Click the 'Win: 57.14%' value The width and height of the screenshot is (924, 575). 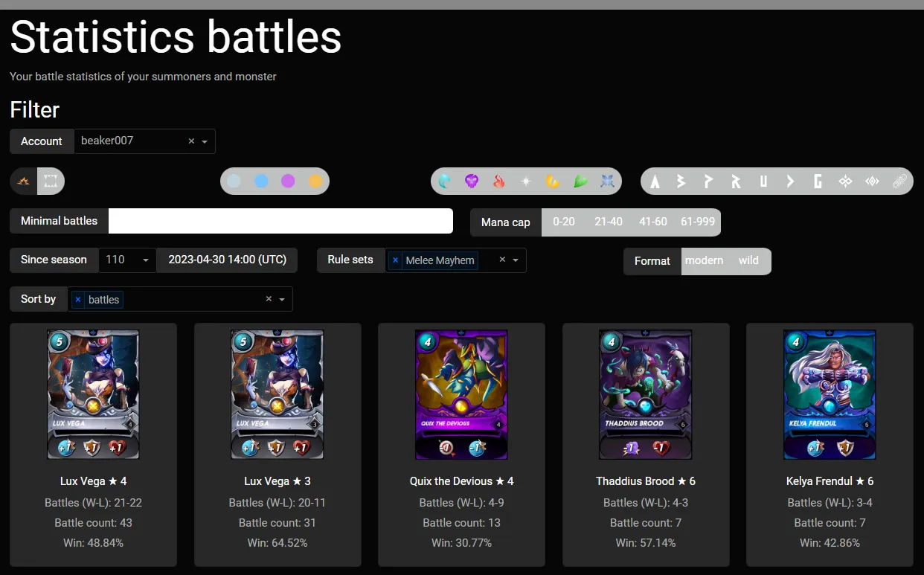646,543
